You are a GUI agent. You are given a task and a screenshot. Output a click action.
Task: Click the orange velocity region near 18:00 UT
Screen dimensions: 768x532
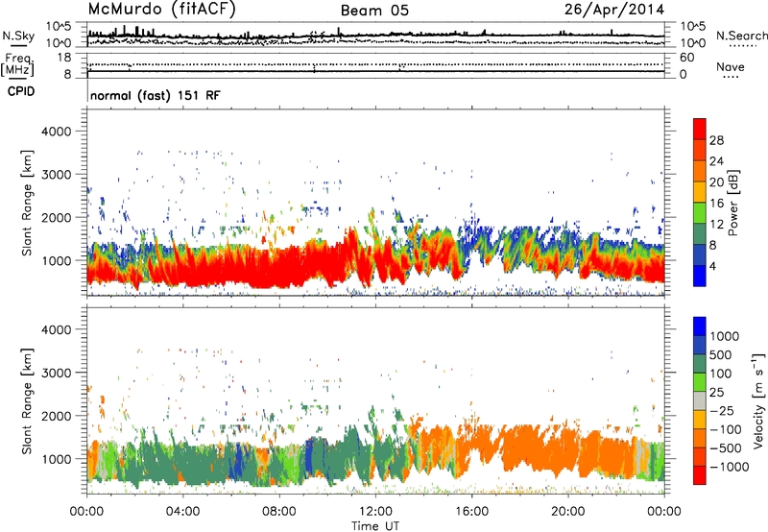point(519,448)
